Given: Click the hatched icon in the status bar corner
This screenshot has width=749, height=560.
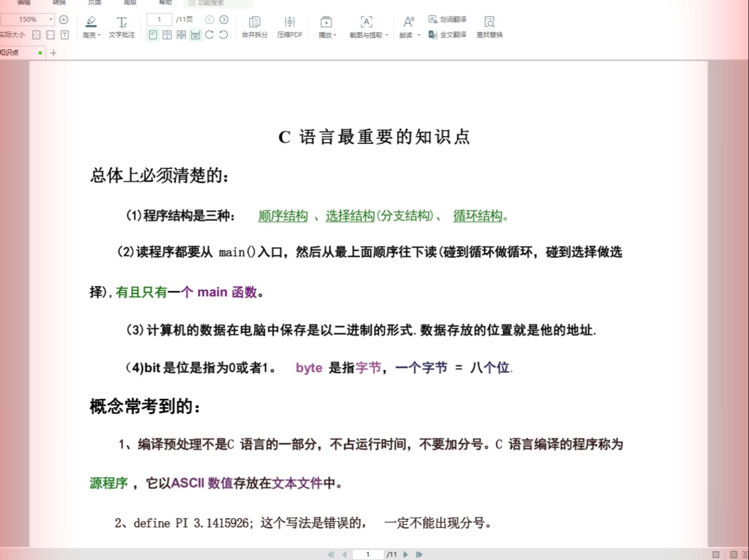Looking at the screenshot, I should pyautogui.click(x=716, y=554).
